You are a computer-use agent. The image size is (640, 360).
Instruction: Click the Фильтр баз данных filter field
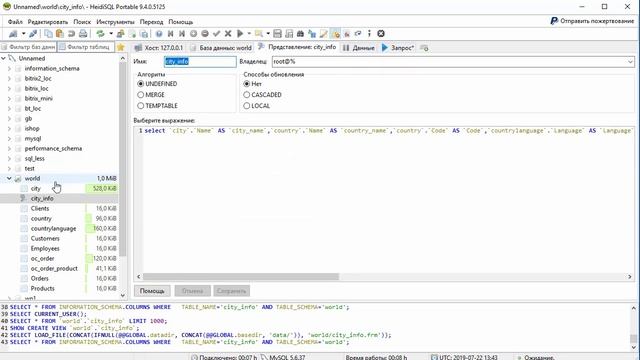click(28, 47)
